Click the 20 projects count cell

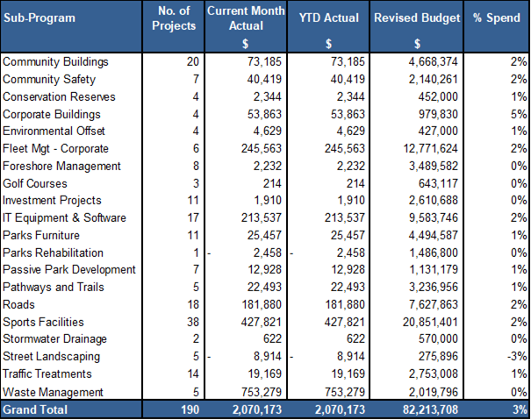(x=193, y=62)
